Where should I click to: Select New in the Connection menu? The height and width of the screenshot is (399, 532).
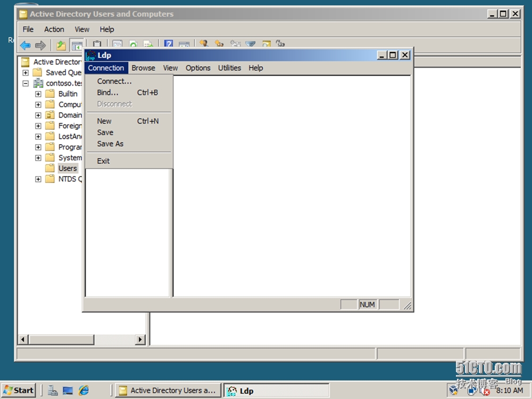click(129, 121)
